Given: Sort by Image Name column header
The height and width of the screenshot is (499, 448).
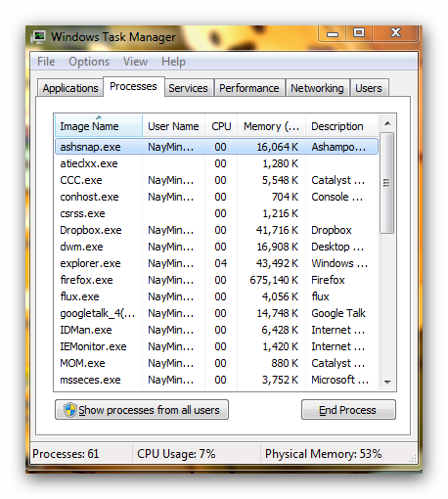Looking at the screenshot, I should pos(99,126).
